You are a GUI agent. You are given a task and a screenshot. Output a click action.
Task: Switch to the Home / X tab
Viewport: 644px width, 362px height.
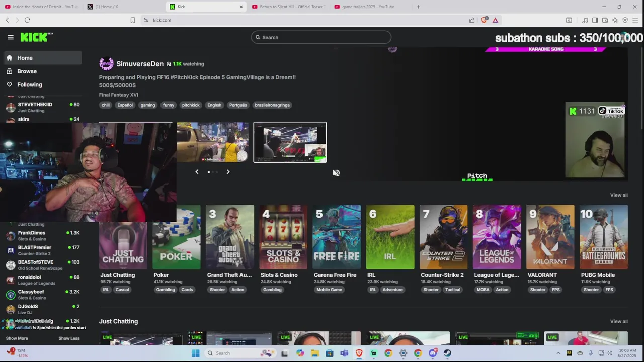click(x=123, y=7)
